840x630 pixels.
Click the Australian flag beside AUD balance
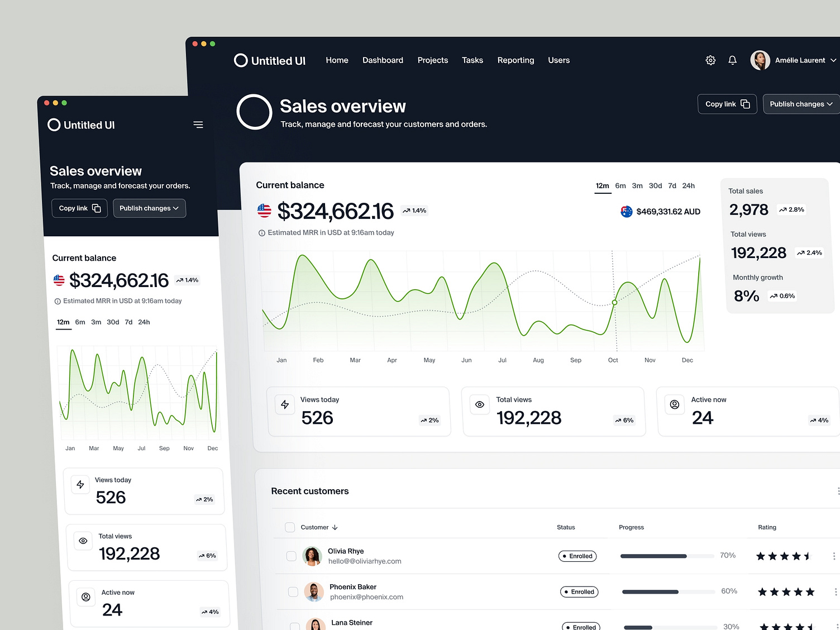coord(626,211)
